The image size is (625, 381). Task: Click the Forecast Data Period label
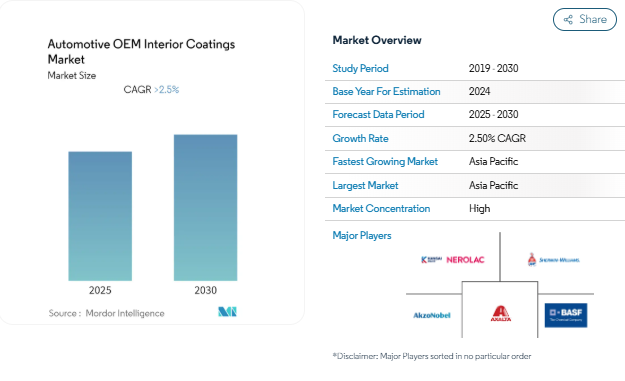(x=378, y=115)
